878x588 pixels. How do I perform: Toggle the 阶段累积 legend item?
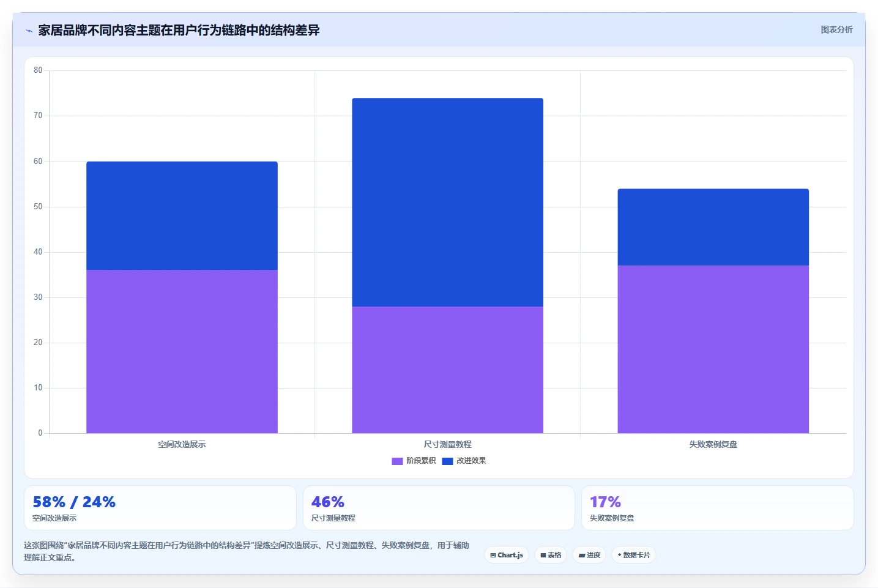[x=414, y=461]
